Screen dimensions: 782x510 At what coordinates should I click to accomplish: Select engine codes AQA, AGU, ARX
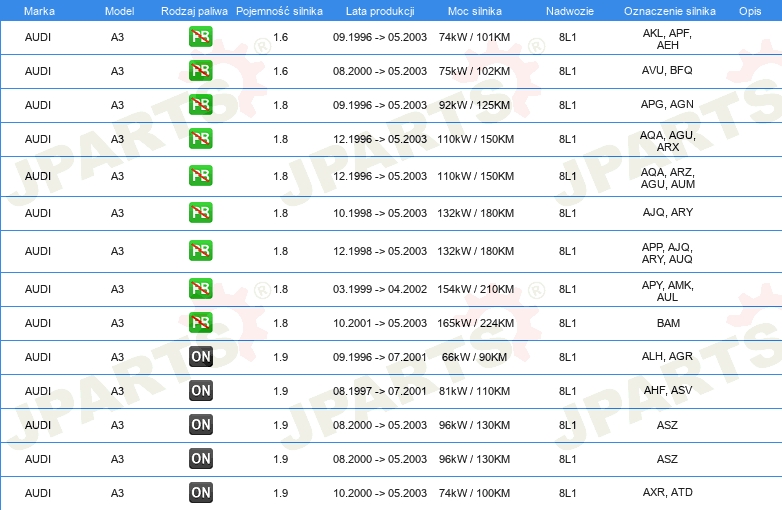[x=667, y=141]
